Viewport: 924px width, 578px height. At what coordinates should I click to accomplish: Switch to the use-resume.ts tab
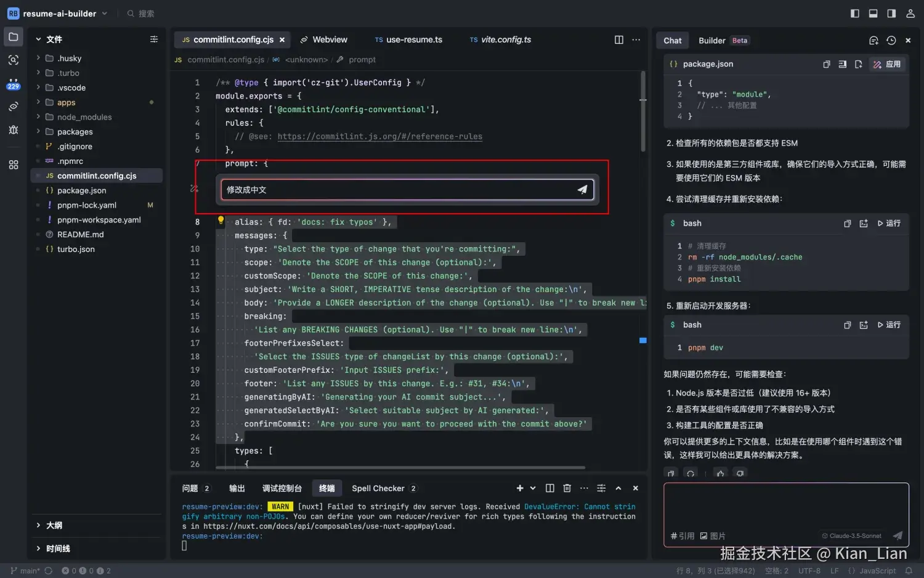pos(408,39)
